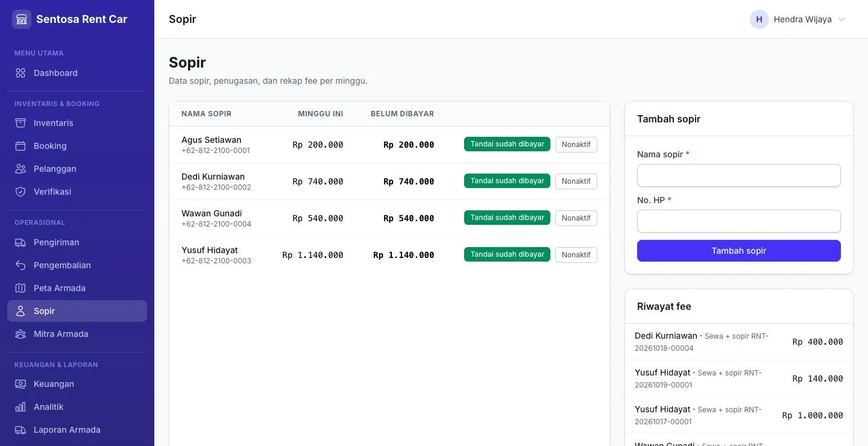This screenshot has height=446, width=868.
Task: Click the Pengembalian return arrow icon
Action: pyautogui.click(x=20, y=265)
